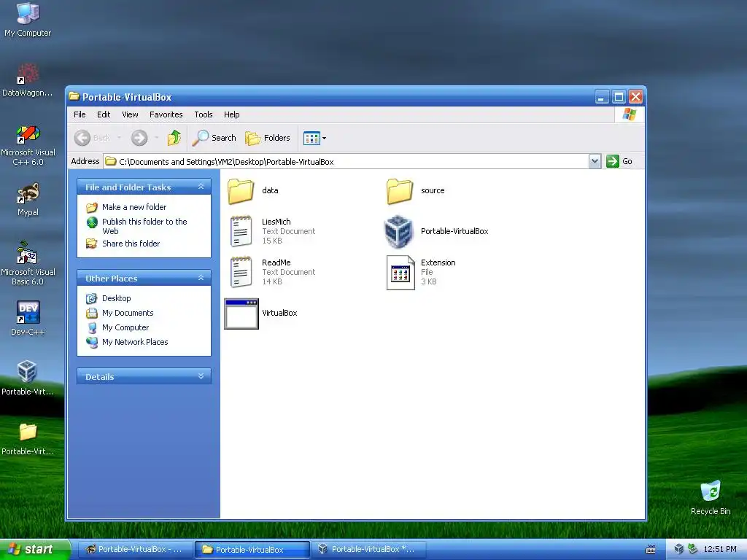
Task: Switch to the Mypal Portable-VirtualBox taskbar button
Action: 134,549
